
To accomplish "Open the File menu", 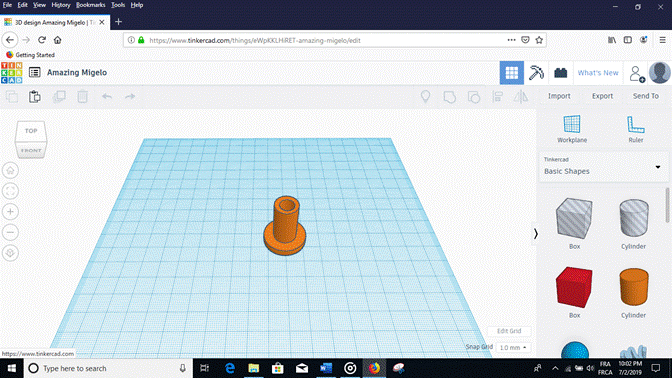I will click(x=7, y=5).
